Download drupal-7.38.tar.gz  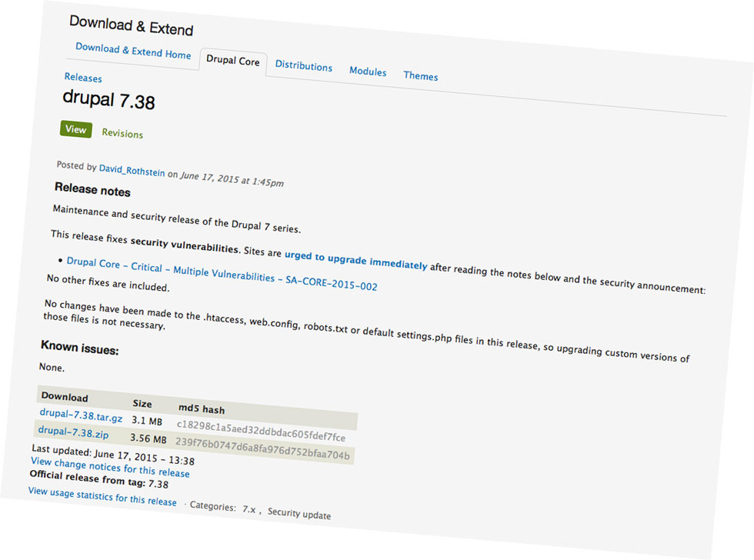pos(81,415)
